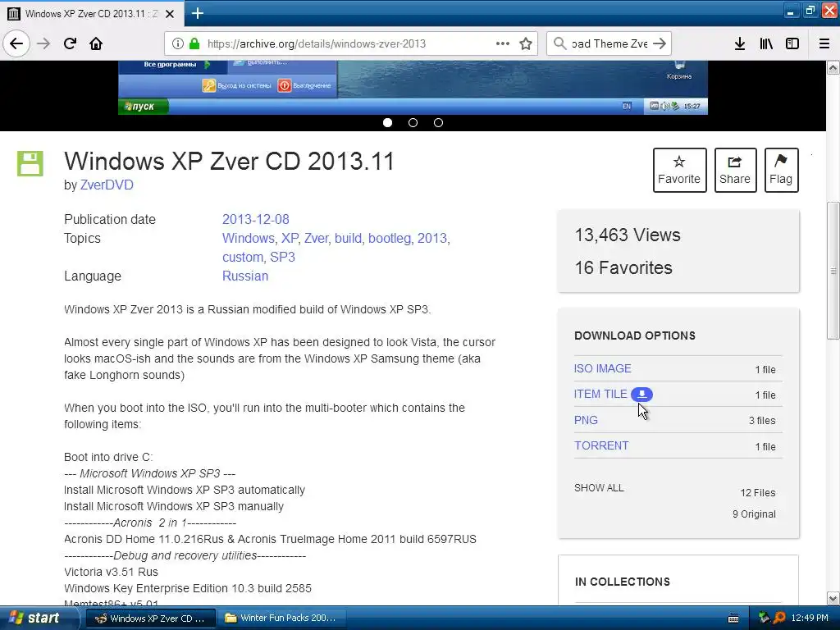Viewport: 840px width, 630px height.
Task: Open the bootleg topic link
Action: click(390, 238)
